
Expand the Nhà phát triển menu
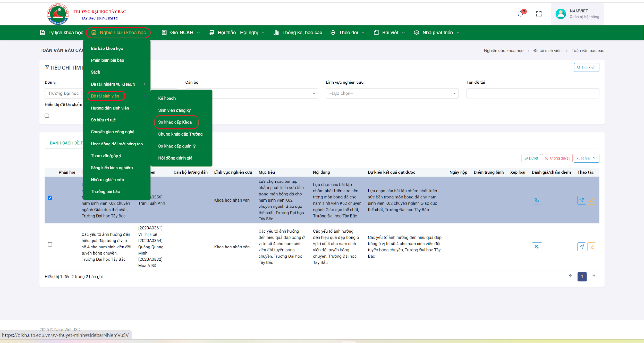click(x=437, y=33)
